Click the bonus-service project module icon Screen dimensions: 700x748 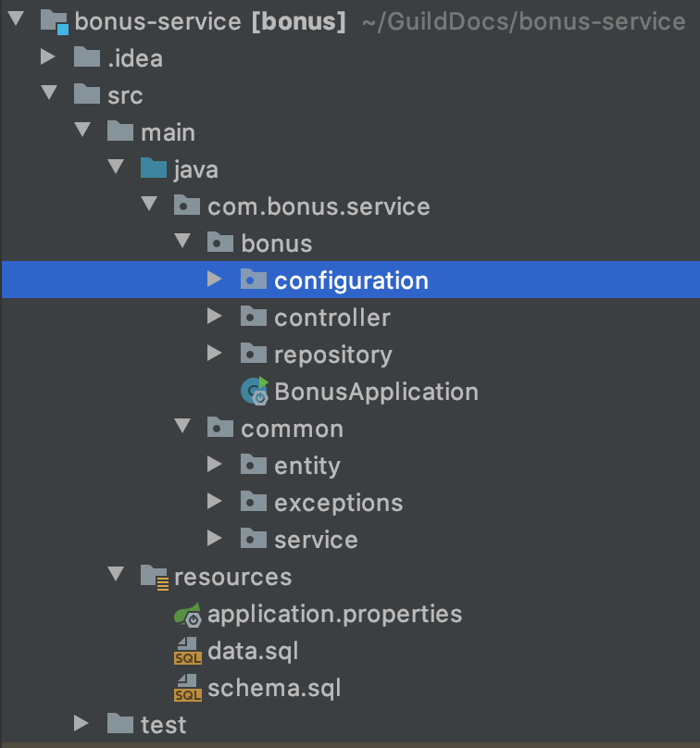(54, 21)
